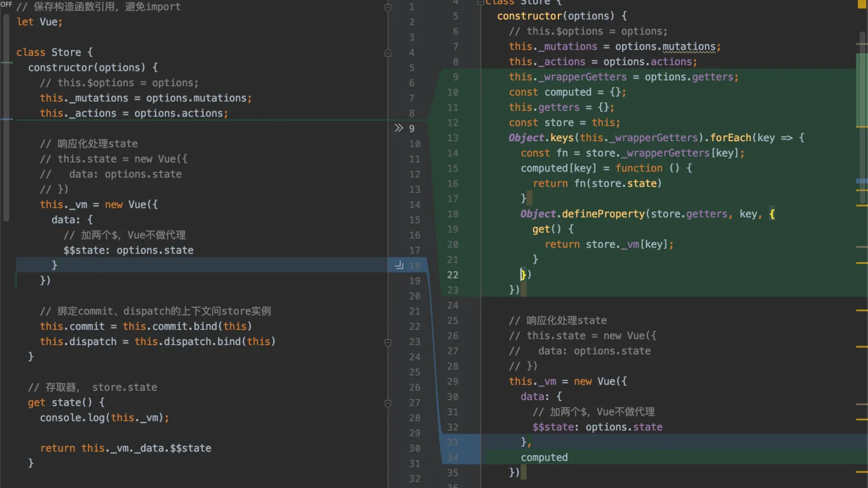The width and height of the screenshot is (868, 488).
Task: Click the 'computed' line at right line 34
Action: click(544, 457)
